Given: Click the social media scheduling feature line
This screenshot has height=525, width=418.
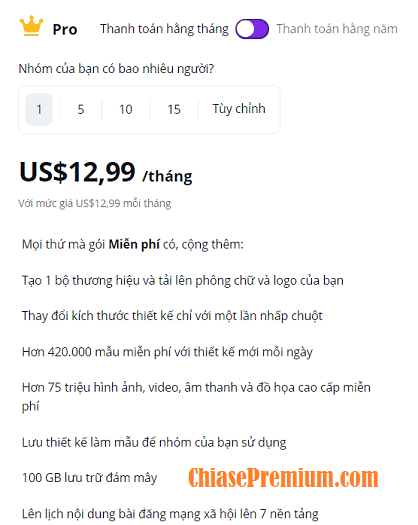Looking at the screenshot, I should coord(170,514).
